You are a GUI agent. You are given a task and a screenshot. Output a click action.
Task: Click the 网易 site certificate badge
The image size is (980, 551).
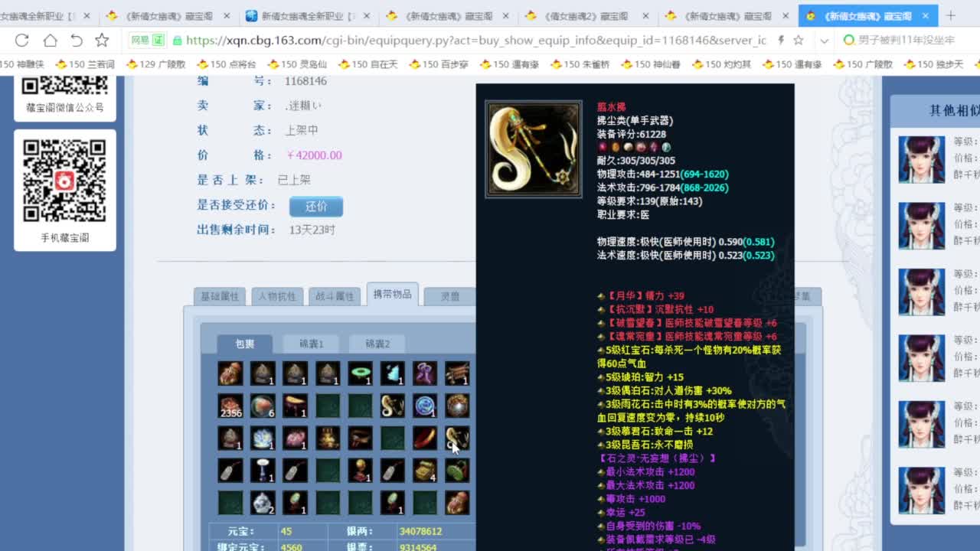tap(147, 40)
